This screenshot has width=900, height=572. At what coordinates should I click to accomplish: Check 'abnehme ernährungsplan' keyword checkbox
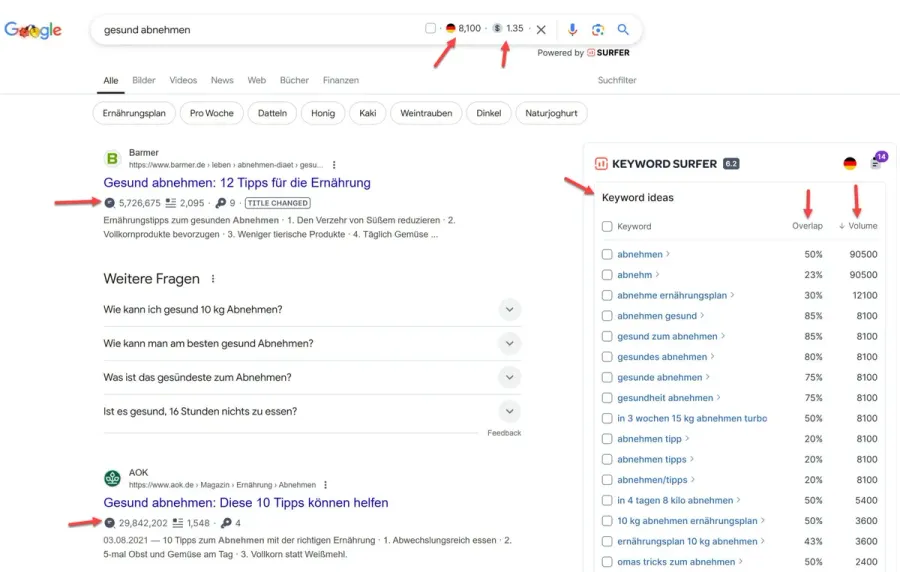[607, 295]
